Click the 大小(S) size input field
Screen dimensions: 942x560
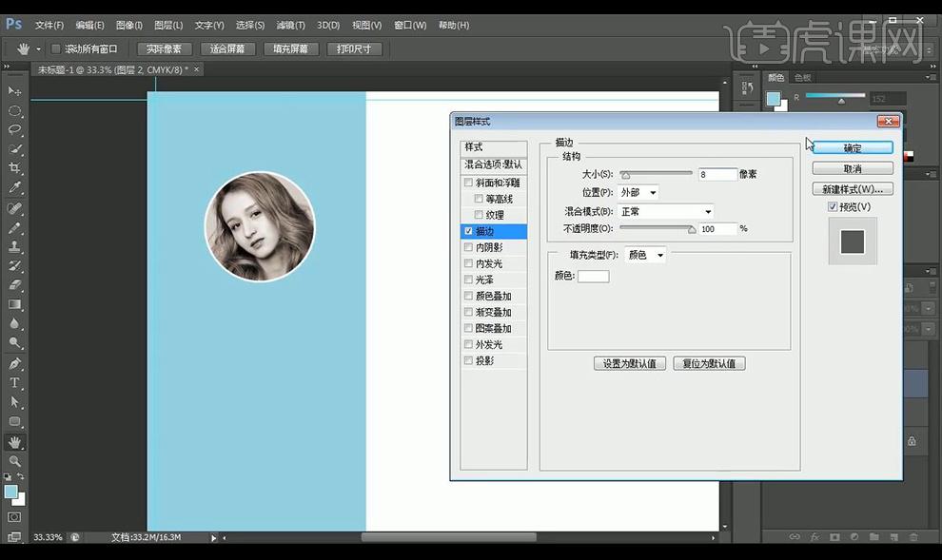[716, 175]
